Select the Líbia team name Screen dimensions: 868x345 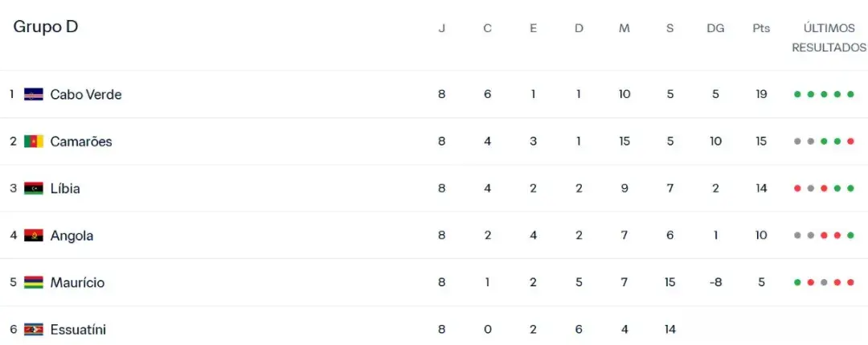(x=65, y=188)
